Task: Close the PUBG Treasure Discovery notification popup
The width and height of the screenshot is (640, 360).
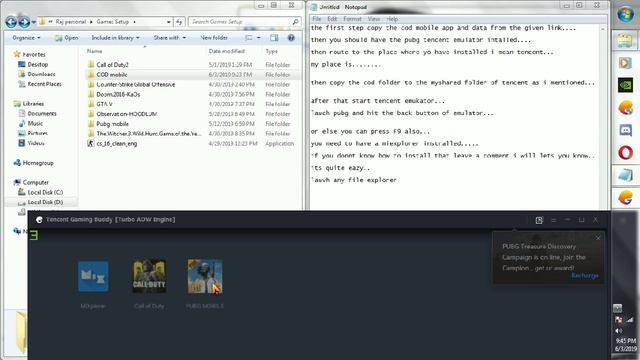Action: pos(598,238)
